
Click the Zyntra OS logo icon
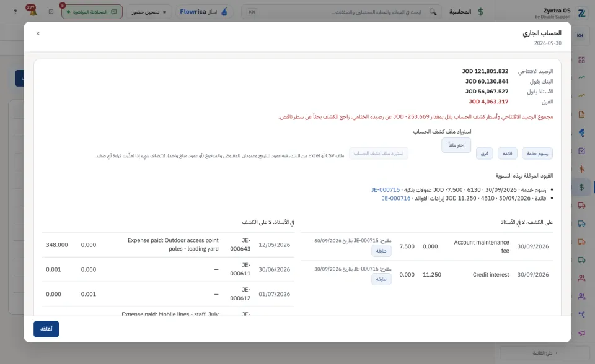tap(581, 13)
